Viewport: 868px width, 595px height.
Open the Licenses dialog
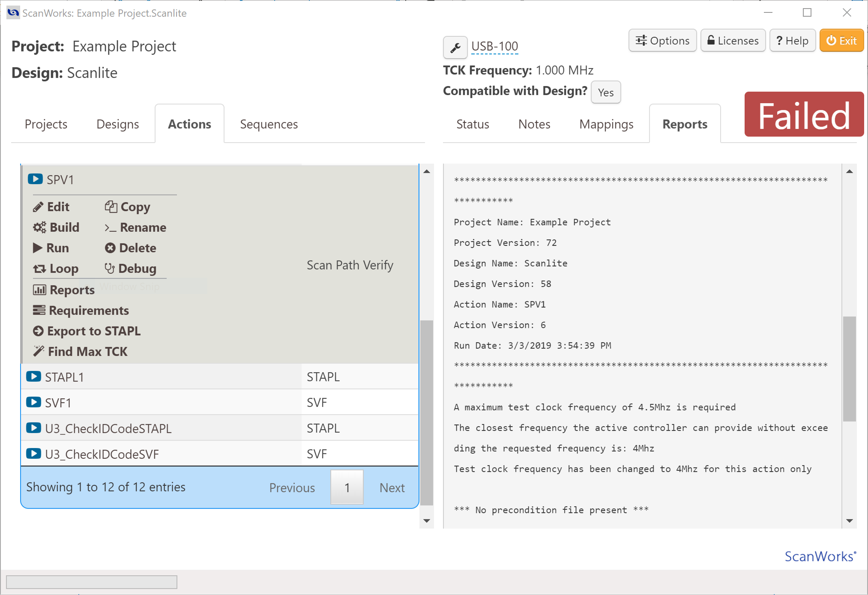click(x=733, y=41)
